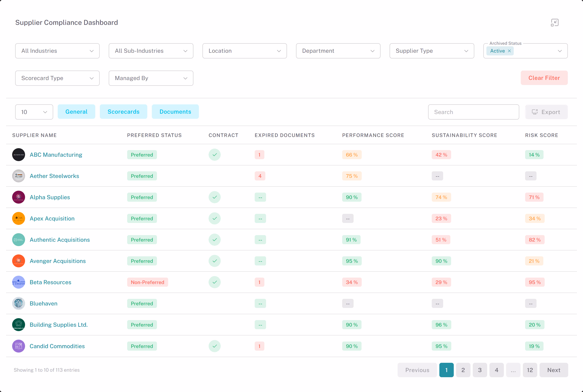The height and width of the screenshot is (392, 583).
Task: Click the Avenger Acquisitions logo avatar
Action: [x=18, y=261]
